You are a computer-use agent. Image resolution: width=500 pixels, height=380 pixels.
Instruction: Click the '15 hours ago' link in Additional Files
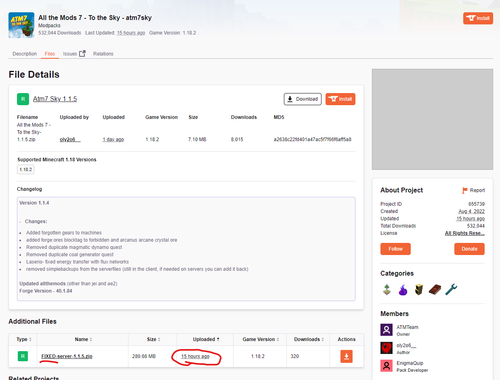(x=195, y=356)
